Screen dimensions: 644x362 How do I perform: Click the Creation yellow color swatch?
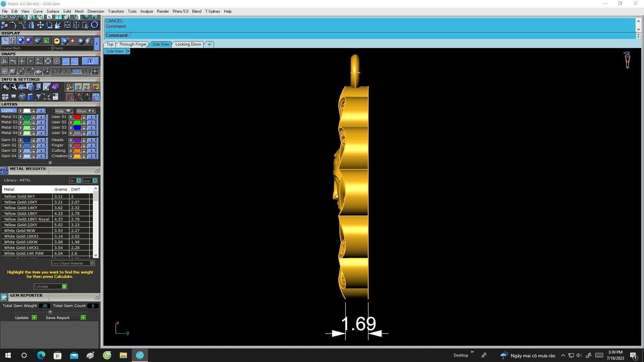point(77,156)
